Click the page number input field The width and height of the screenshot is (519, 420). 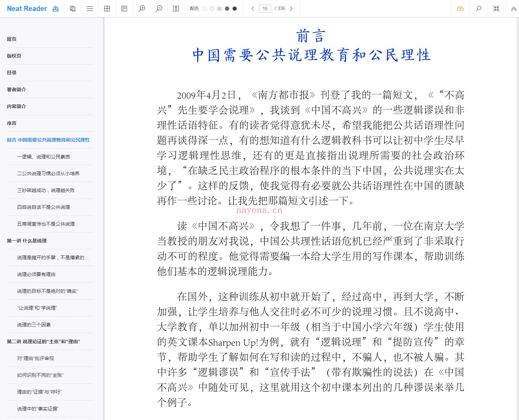tap(265, 9)
